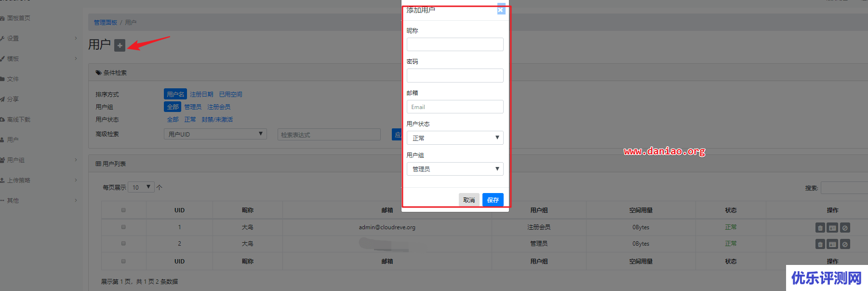
Task: Click the top UID column header
Action: coord(179,210)
